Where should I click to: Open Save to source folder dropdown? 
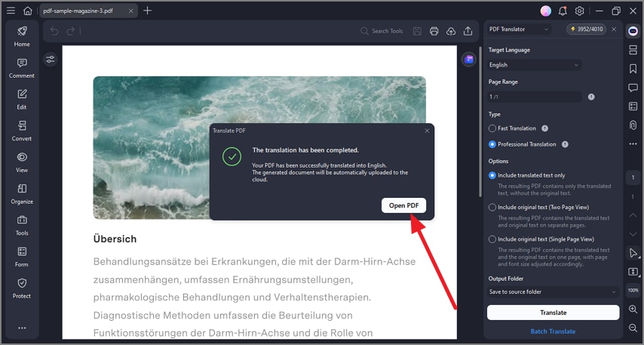click(553, 292)
